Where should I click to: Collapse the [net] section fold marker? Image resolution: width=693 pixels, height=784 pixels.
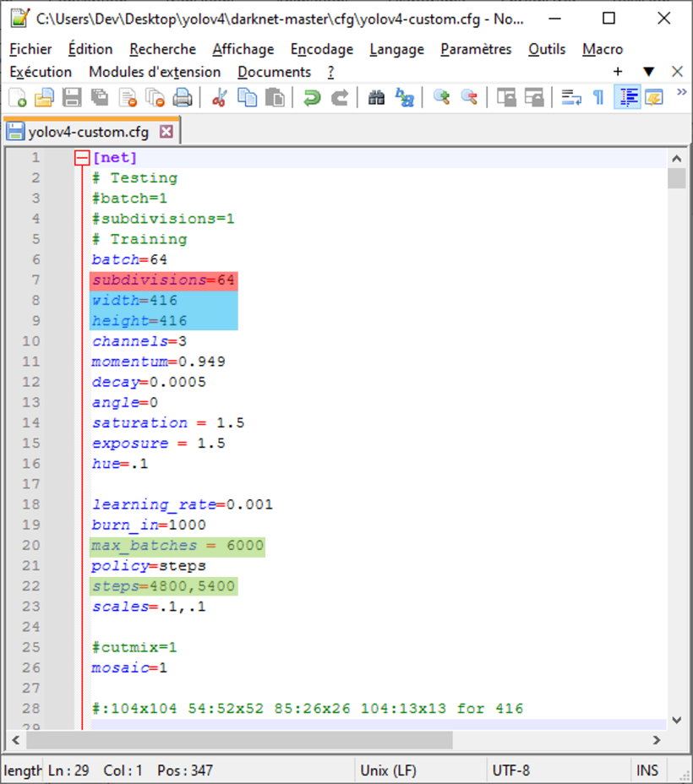click(x=82, y=158)
